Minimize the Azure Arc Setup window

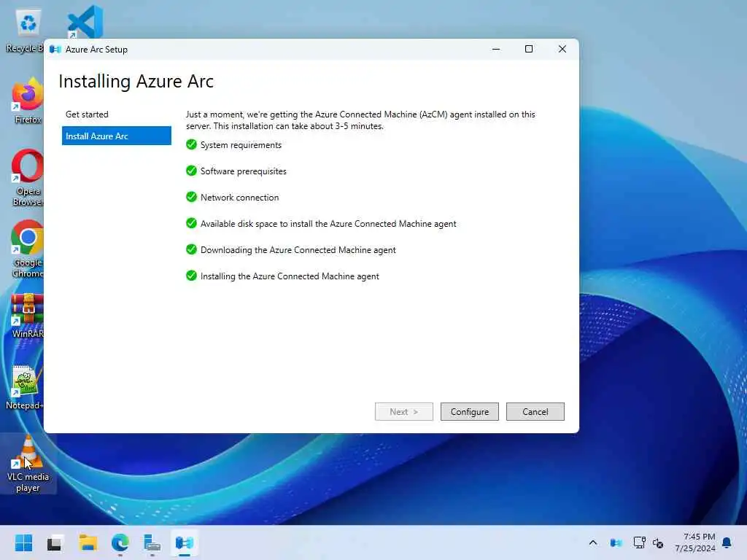coord(496,49)
